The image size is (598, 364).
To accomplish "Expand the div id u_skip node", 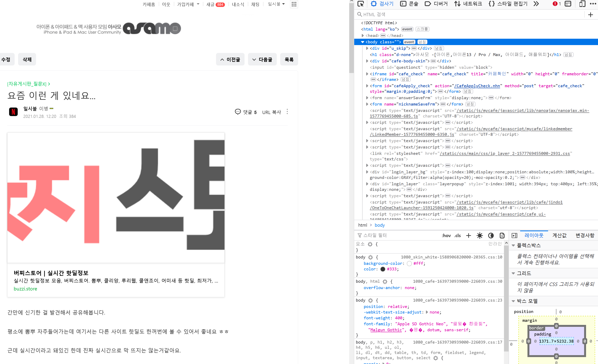I will pyautogui.click(x=367, y=48).
